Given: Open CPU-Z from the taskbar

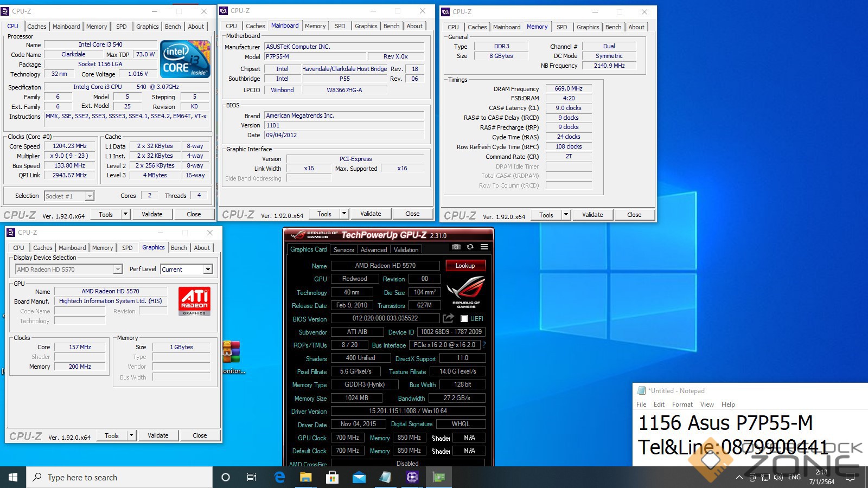Looking at the screenshot, I should [x=412, y=477].
